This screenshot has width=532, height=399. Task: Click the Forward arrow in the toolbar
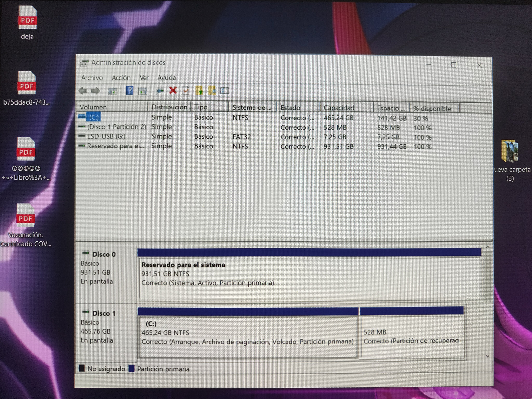click(96, 91)
